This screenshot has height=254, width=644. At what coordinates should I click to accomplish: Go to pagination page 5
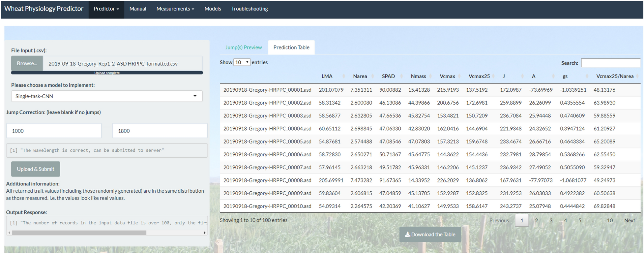click(580, 220)
